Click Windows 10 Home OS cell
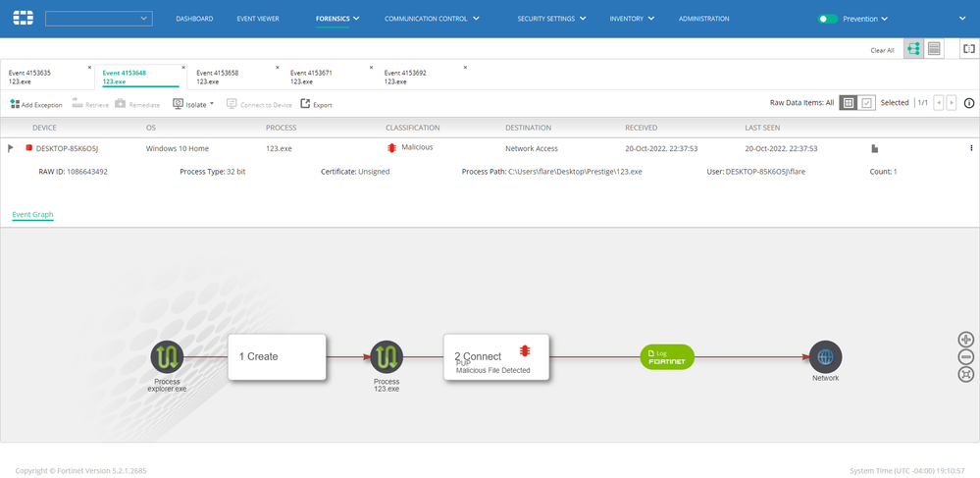Screen dimensions: 980x478 coord(178,148)
